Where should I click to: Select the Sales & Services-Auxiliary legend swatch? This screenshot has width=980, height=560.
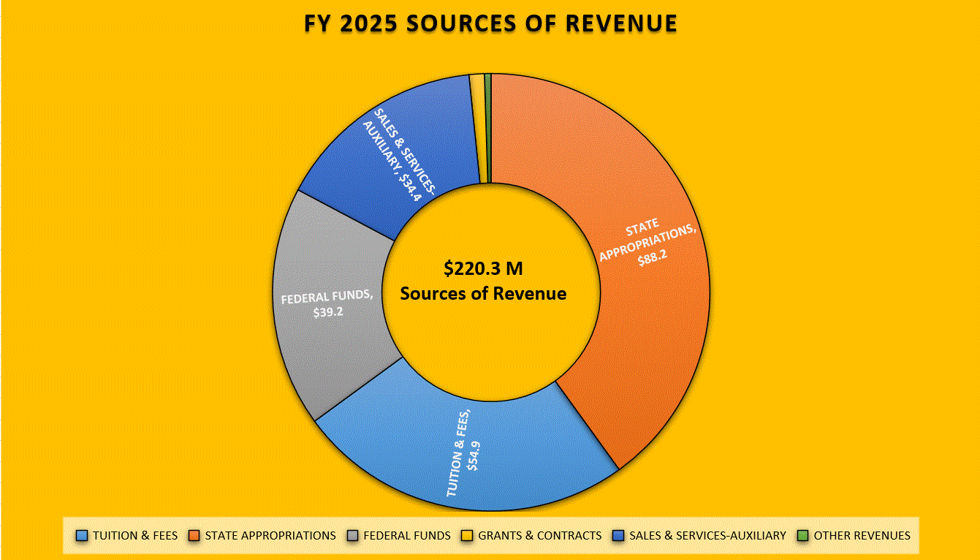pyautogui.click(x=617, y=535)
